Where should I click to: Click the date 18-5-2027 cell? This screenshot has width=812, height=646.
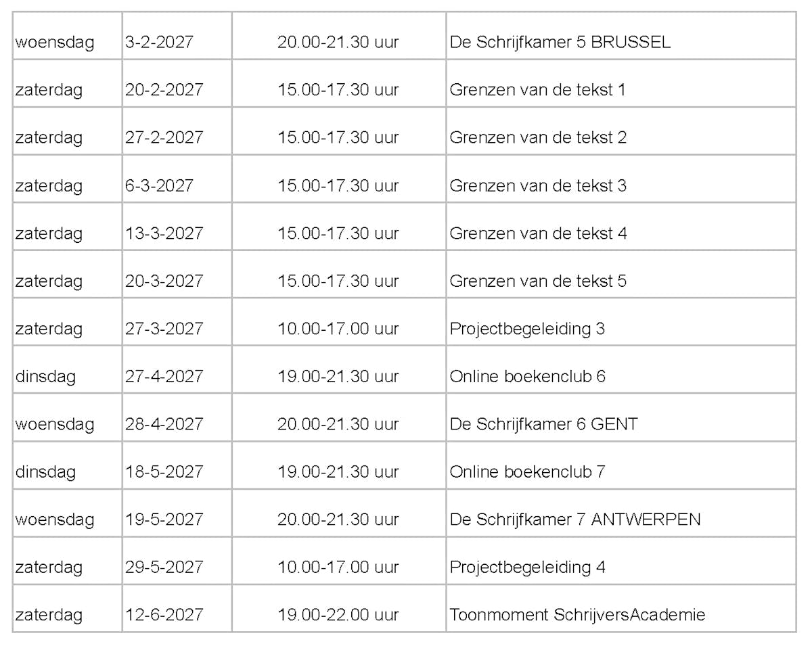[164, 471]
